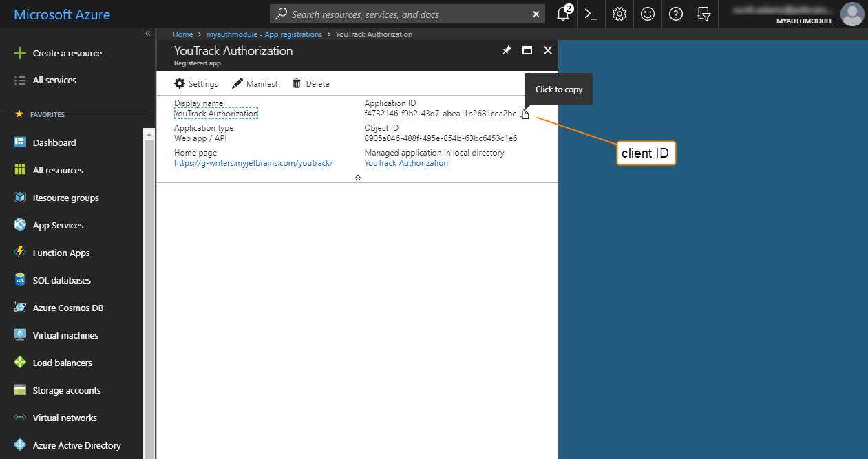This screenshot has height=459, width=868.
Task: Launch Cloud Shell from the top bar
Action: click(591, 14)
